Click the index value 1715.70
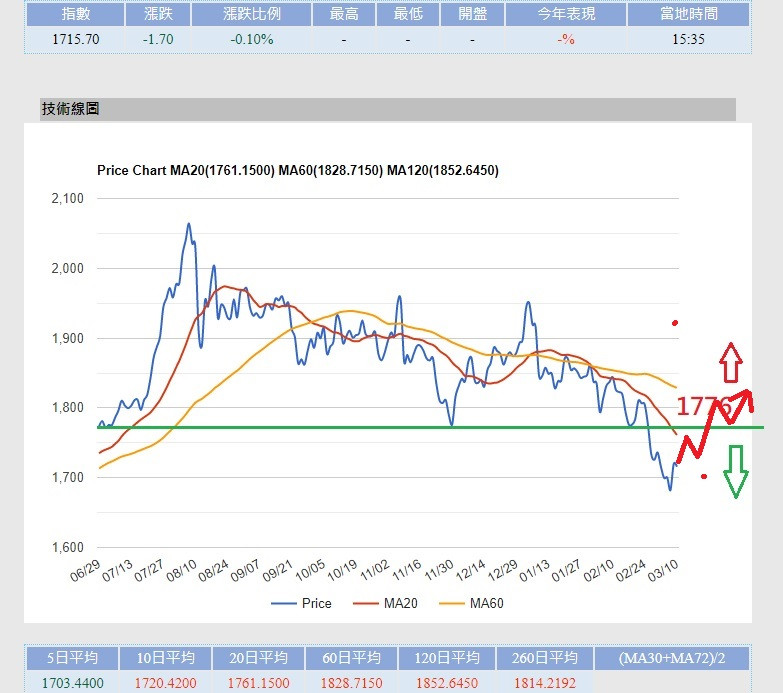This screenshot has width=783, height=693. [76, 39]
